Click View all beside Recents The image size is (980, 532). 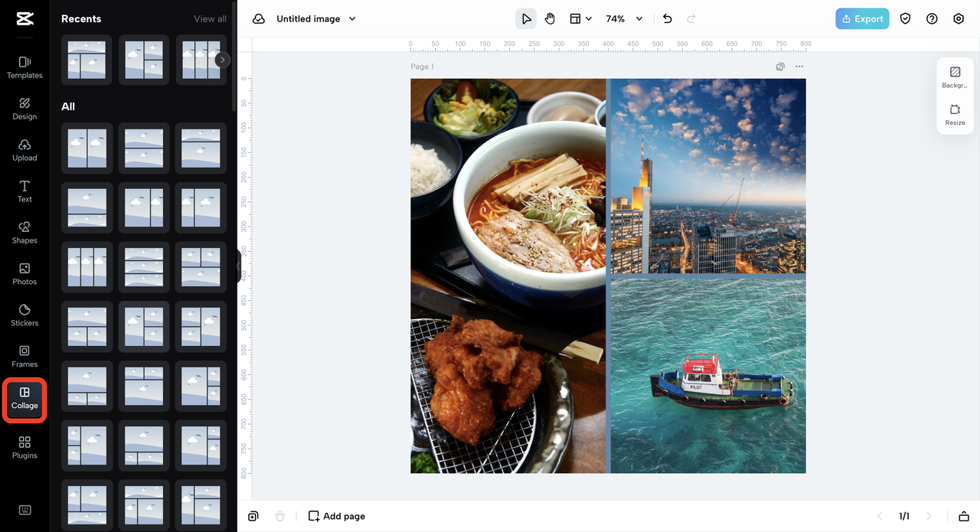[210, 18]
